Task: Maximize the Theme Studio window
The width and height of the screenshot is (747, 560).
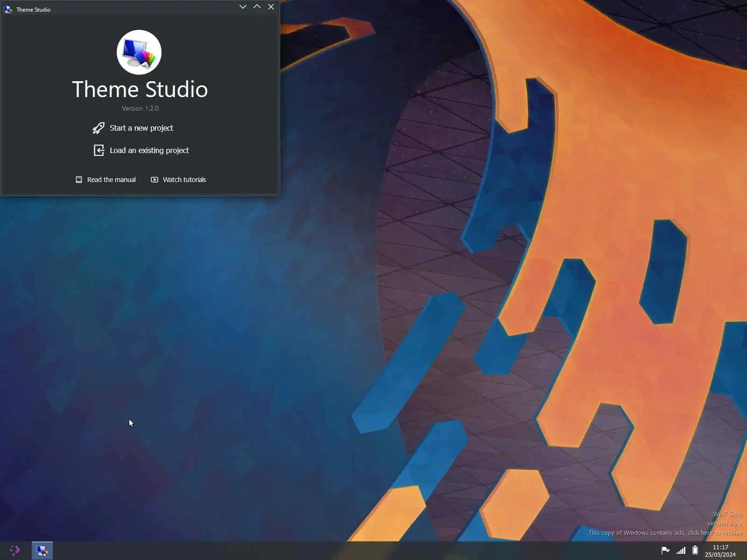Action: [x=257, y=7]
